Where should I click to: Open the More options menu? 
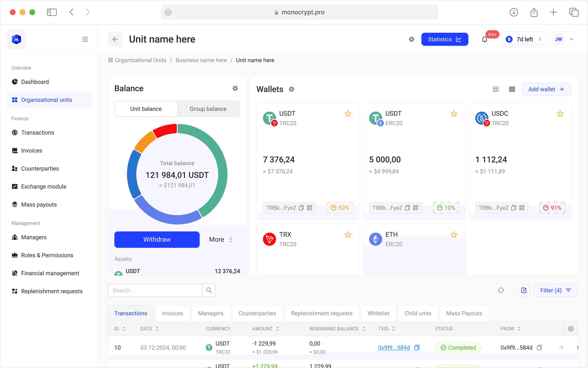pos(221,239)
